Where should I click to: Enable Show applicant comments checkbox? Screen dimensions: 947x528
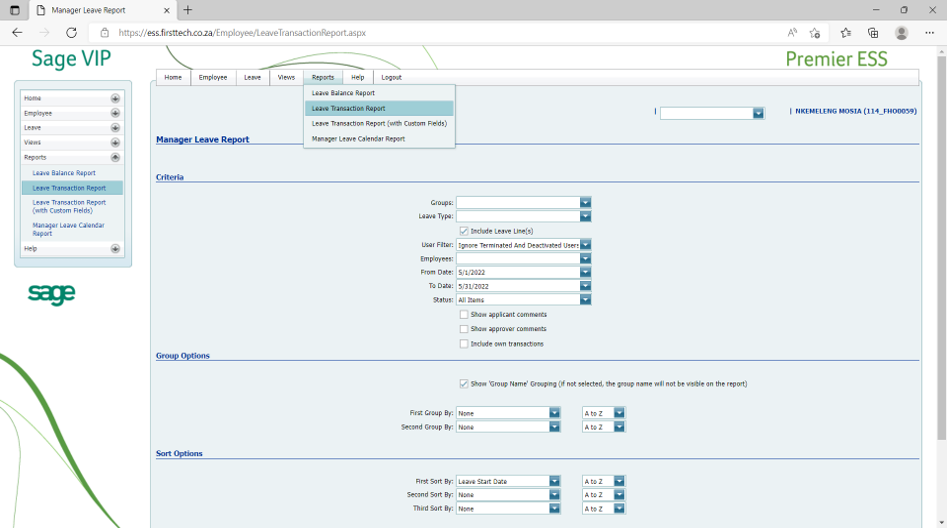tap(464, 315)
